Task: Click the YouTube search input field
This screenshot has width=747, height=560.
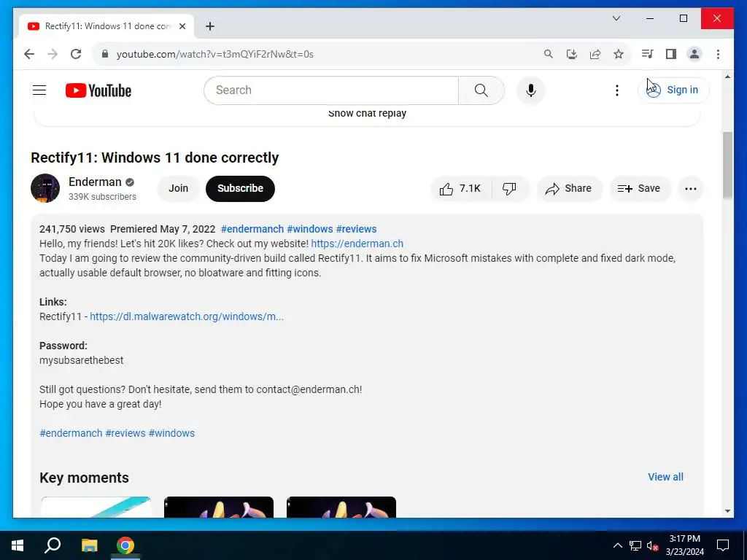Action: tap(331, 90)
